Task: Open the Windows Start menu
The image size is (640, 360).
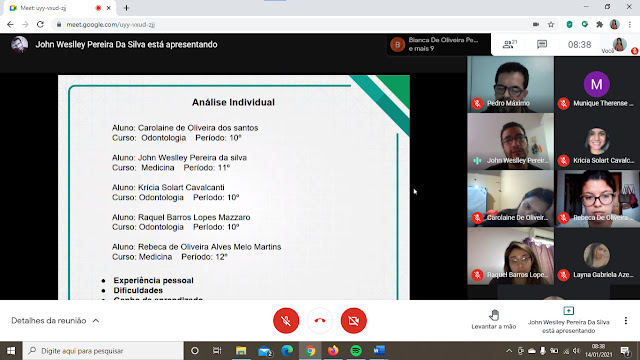Action: point(11,351)
